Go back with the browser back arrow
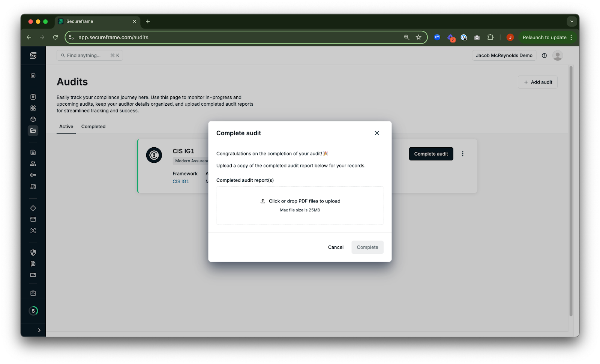Image resolution: width=600 pixels, height=364 pixels. pos(29,37)
